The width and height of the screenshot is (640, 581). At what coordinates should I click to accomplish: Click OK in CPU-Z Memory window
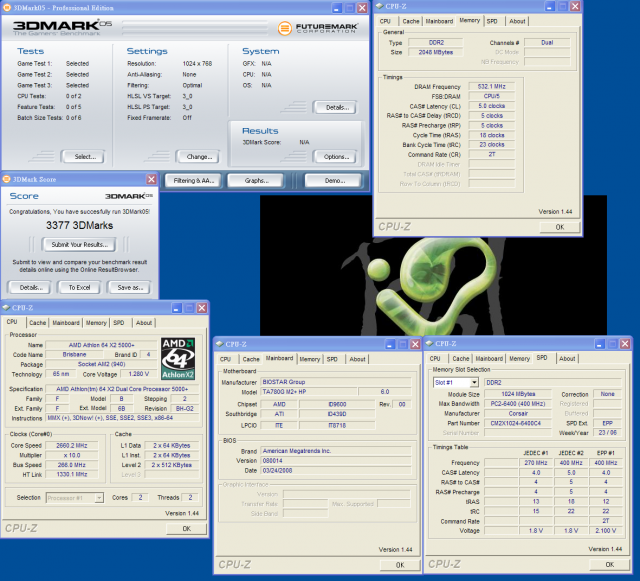(560, 227)
